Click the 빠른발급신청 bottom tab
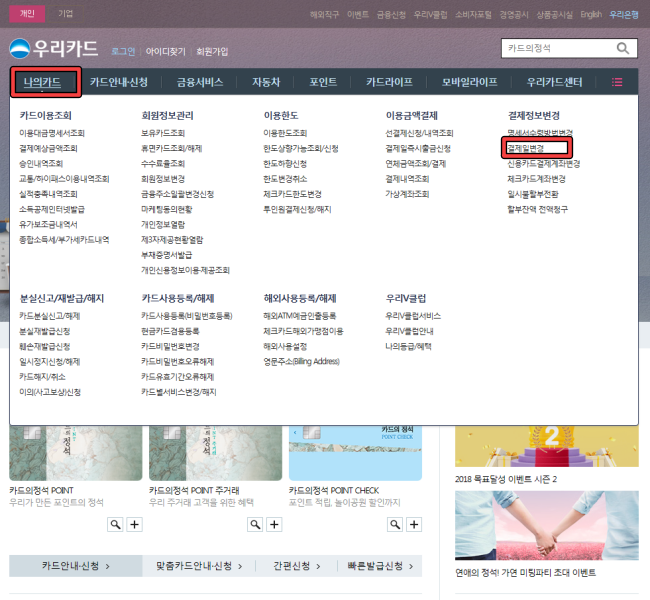 (x=380, y=566)
